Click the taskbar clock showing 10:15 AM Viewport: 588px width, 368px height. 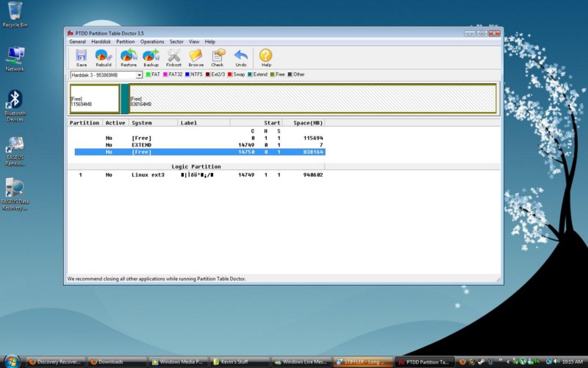coord(573,361)
